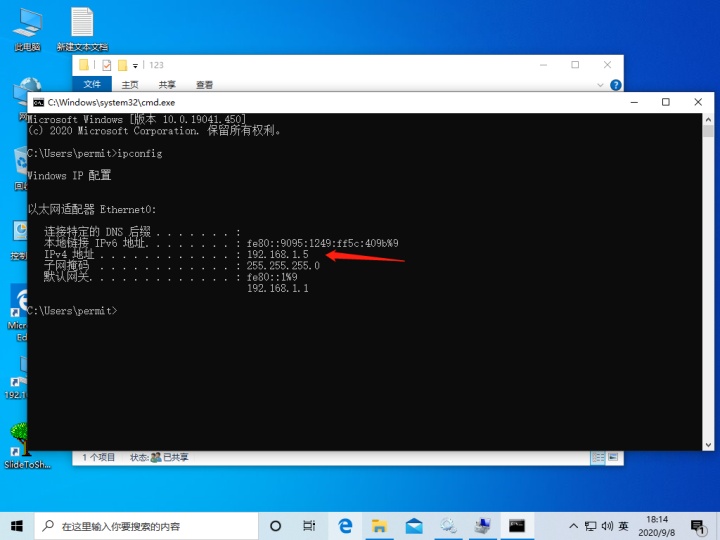This screenshot has height=540, width=720.
Task: Switch Explorer to large icons view icon
Action: 613,457
